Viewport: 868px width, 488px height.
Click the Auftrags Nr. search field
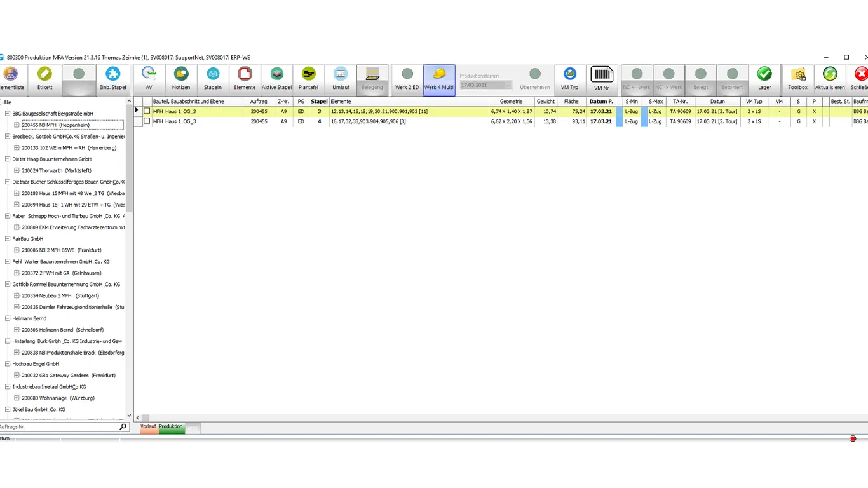57,427
